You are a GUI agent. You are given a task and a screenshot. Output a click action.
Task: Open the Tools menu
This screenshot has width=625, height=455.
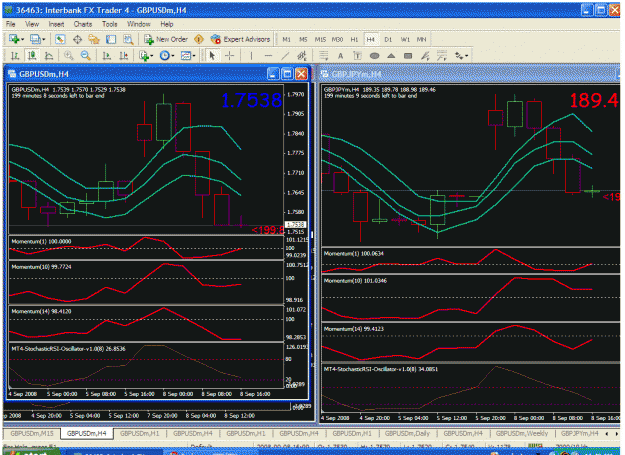[110, 24]
